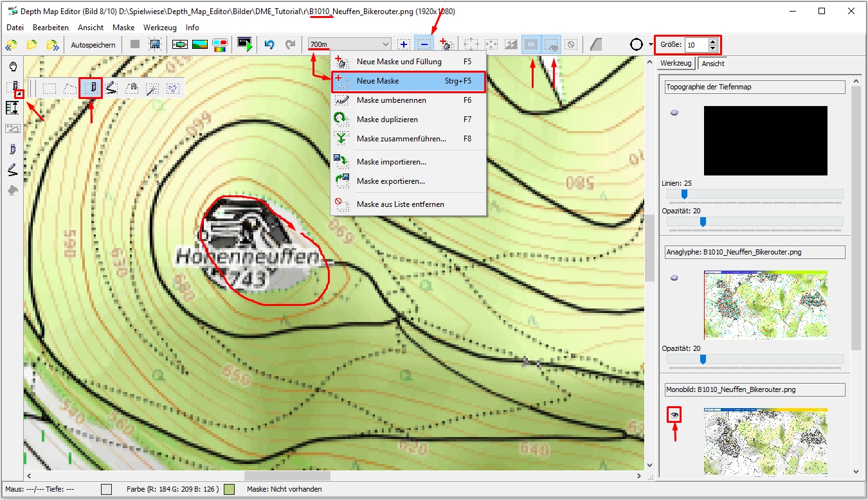The height and width of the screenshot is (500, 868).
Task: Click the run script play icon
Action: (245, 44)
